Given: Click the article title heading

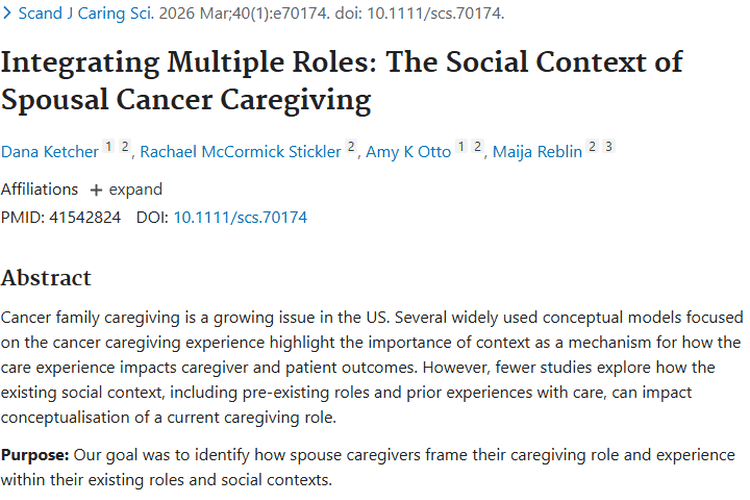Looking at the screenshot, I should (340, 80).
